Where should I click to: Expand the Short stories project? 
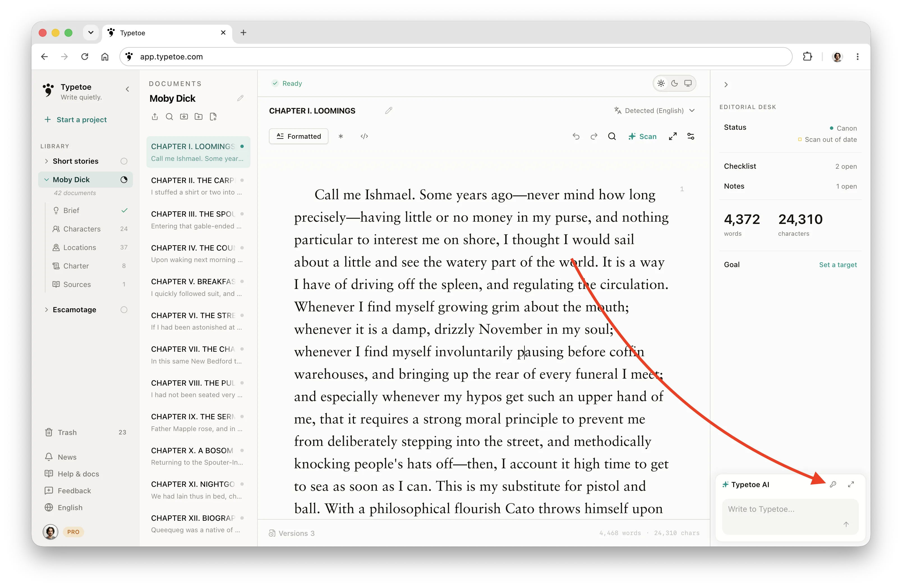[x=46, y=161]
